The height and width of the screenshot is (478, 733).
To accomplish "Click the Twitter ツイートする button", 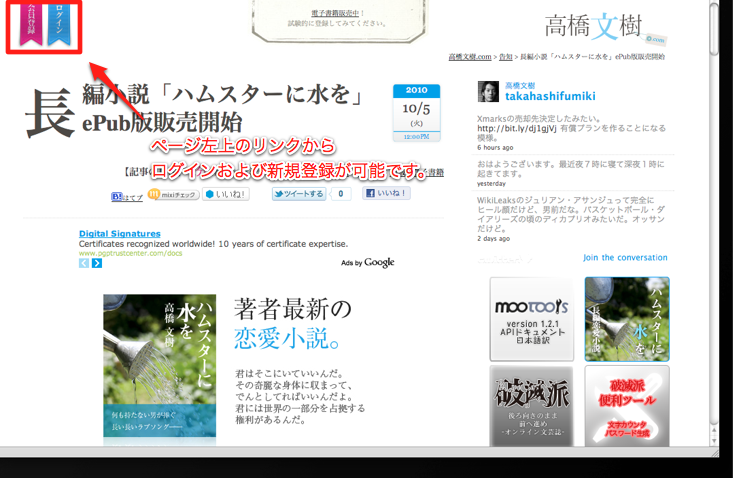I will (299, 194).
